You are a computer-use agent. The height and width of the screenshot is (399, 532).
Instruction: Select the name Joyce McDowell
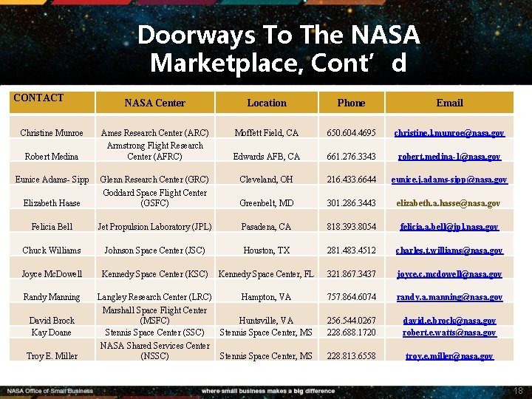(x=52, y=274)
